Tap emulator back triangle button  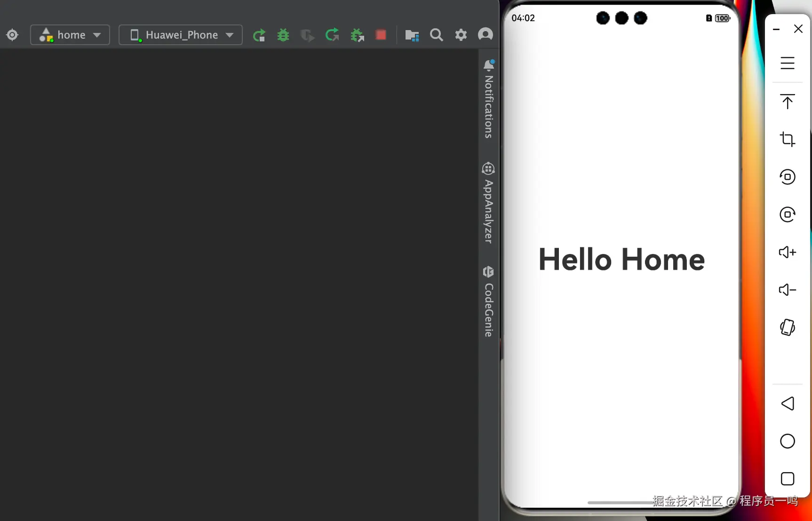788,403
